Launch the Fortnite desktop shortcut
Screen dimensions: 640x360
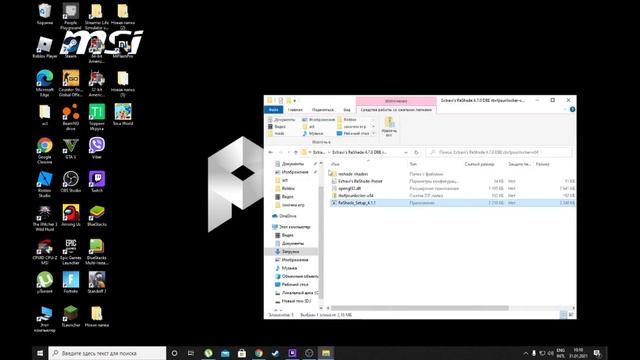pos(71,282)
